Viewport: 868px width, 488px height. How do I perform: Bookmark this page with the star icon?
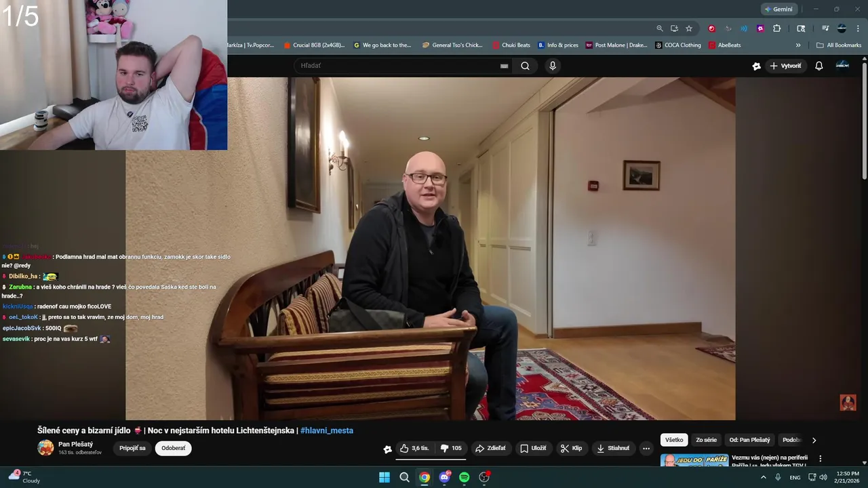(x=689, y=28)
